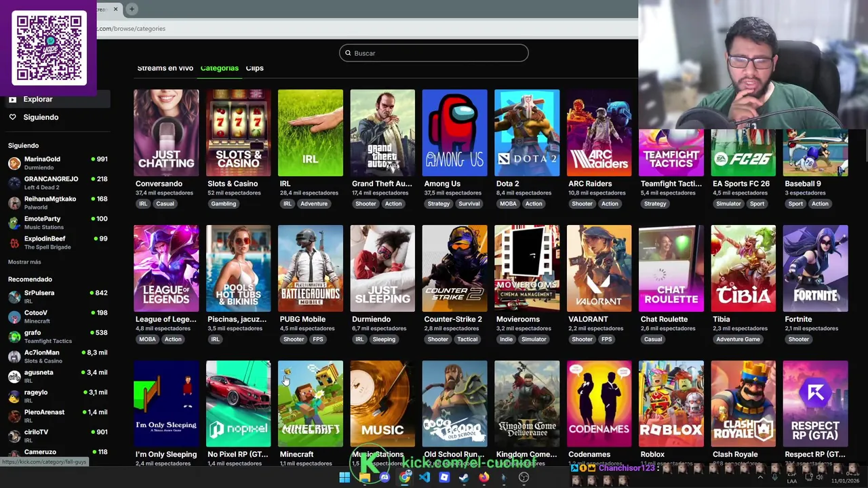Open Visual Studio Code from taskbar
868x488 pixels.
425,477
